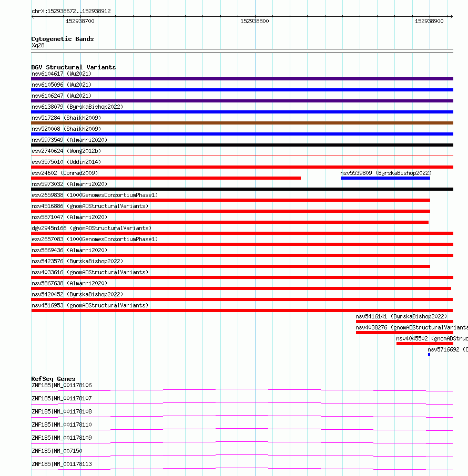Click the red bar under nsv4045502
The width and height of the screenshot is (468, 476).
pyautogui.click(x=425, y=344)
